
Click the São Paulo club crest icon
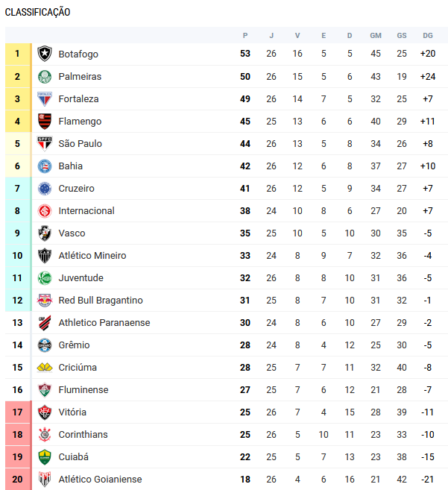pyautogui.click(x=45, y=143)
